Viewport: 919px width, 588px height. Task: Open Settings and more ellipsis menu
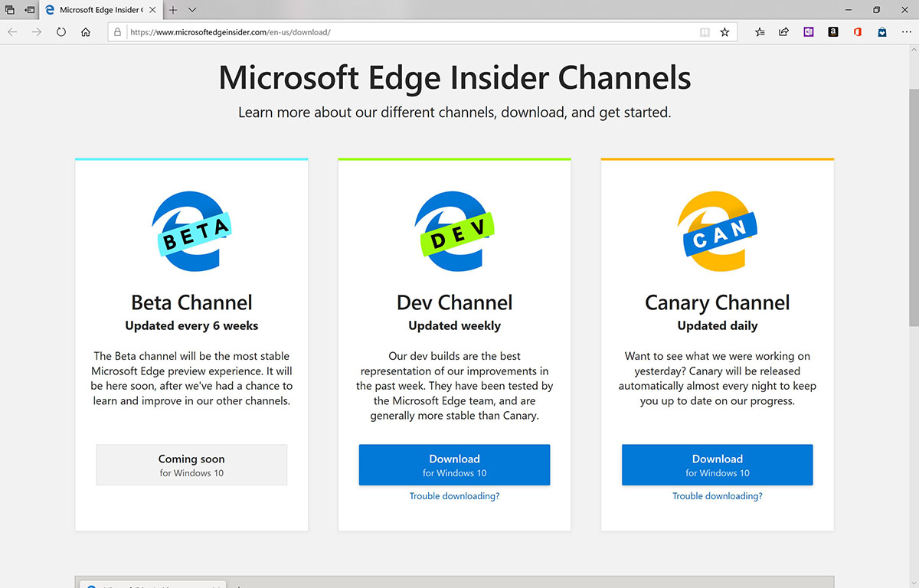pyautogui.click(x=906, y=32)
